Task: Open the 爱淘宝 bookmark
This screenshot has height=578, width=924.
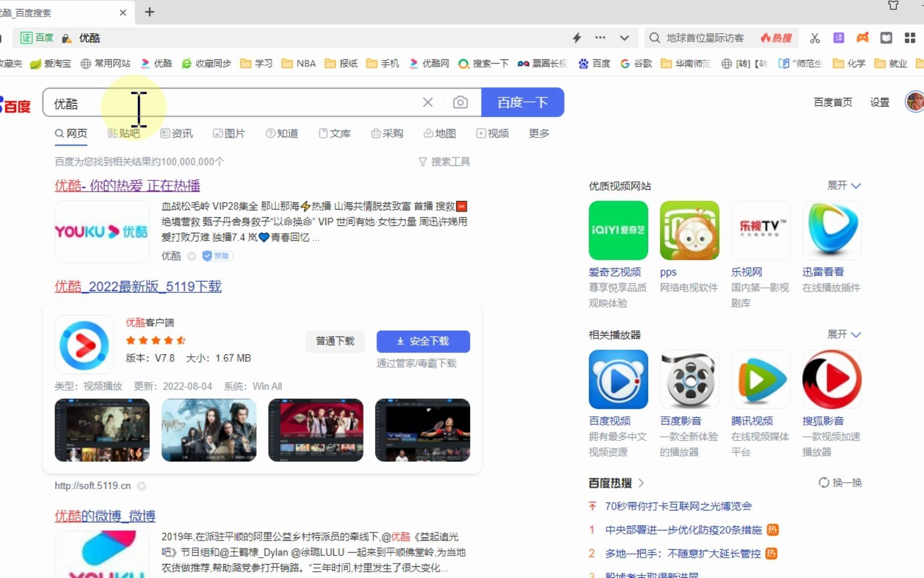Action: click(51, 63)
